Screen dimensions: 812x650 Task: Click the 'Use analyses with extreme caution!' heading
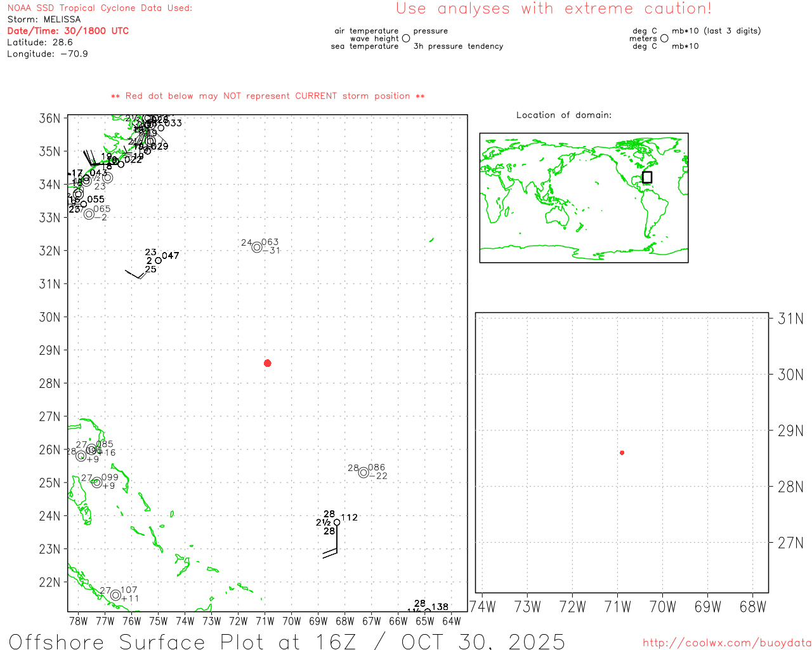pos(553,9)
